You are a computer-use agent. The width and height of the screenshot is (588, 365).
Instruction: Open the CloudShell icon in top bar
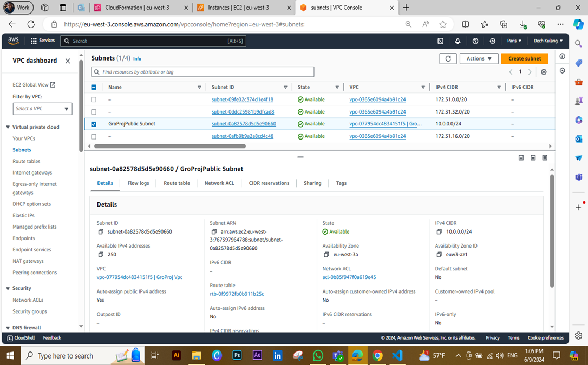pos(441,41)
